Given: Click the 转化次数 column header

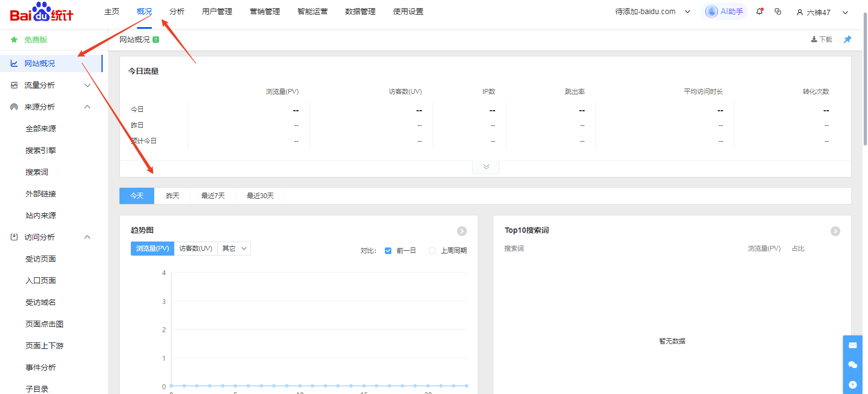Looking at the screenshot, I should click(816, 92).
